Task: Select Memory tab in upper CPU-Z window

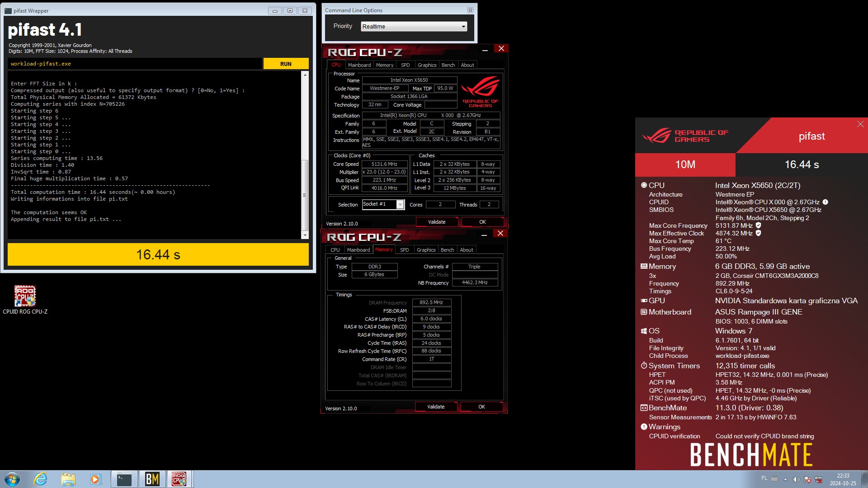Action: (x=385, y=65)
